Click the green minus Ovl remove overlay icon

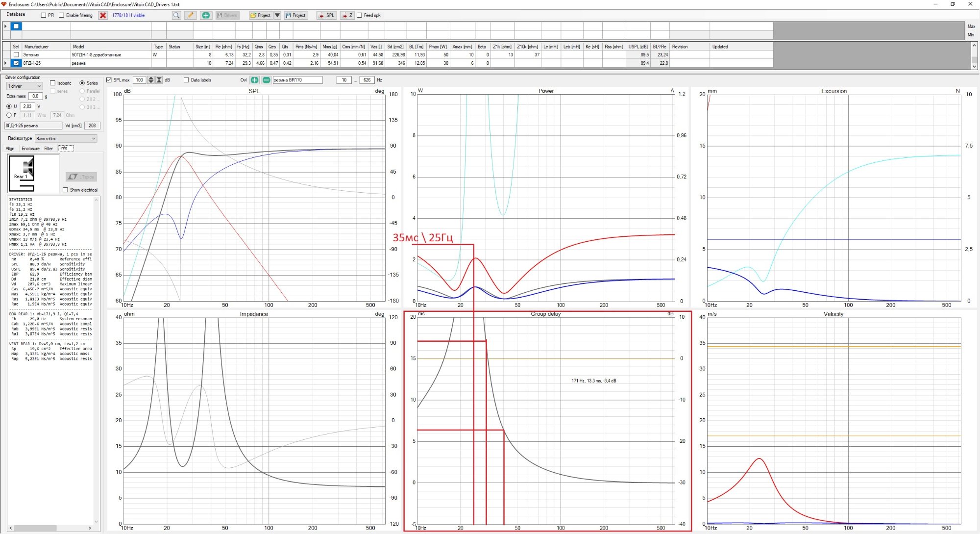(266, 80)
